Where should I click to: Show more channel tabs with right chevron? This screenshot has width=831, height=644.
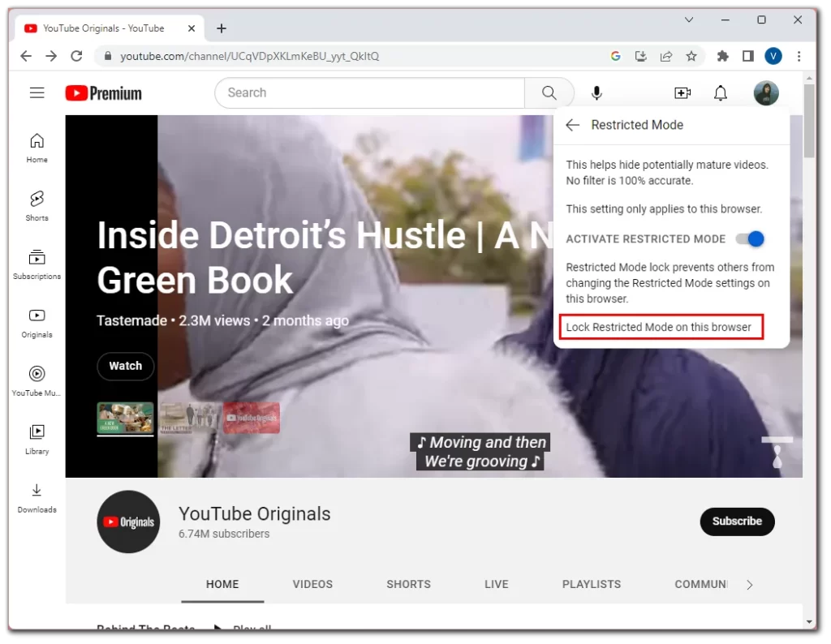coord(749,585)
